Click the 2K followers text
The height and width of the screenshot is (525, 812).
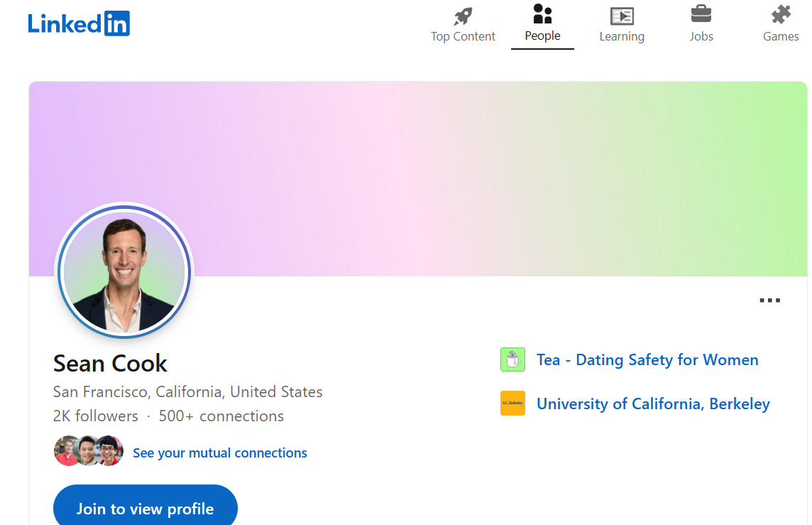click(95, 416)
